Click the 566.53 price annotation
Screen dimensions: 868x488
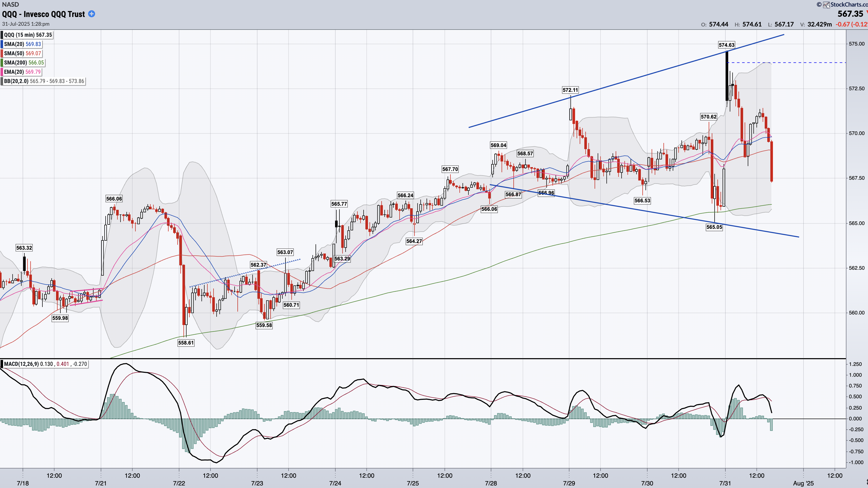coord(642,201)
